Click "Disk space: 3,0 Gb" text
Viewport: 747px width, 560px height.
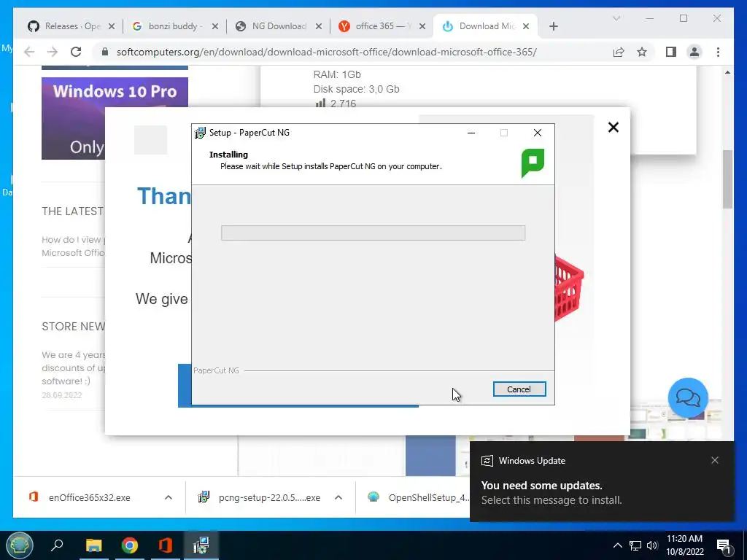tap(356, 89)
